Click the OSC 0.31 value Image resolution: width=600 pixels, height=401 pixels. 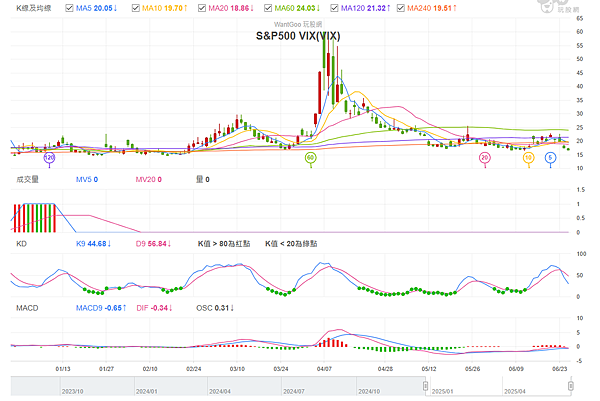click(215, 308)
